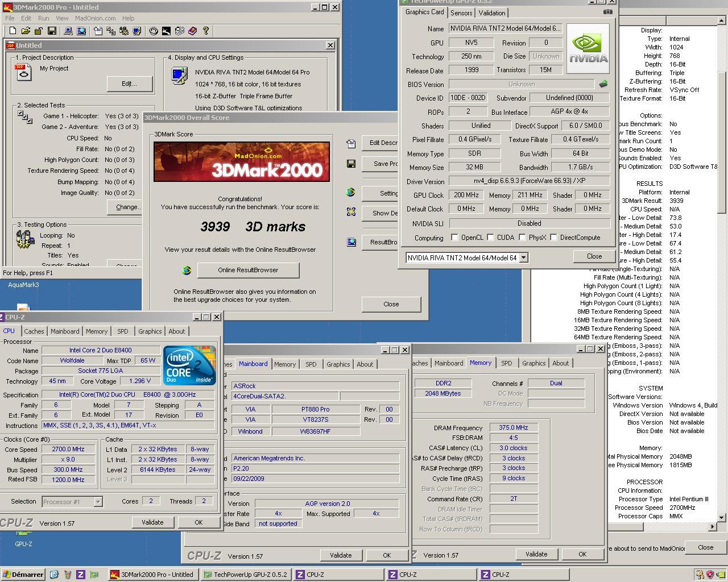Click OK in the CPU-Z Memory window
728x582 pixels.
pos(582,554)
